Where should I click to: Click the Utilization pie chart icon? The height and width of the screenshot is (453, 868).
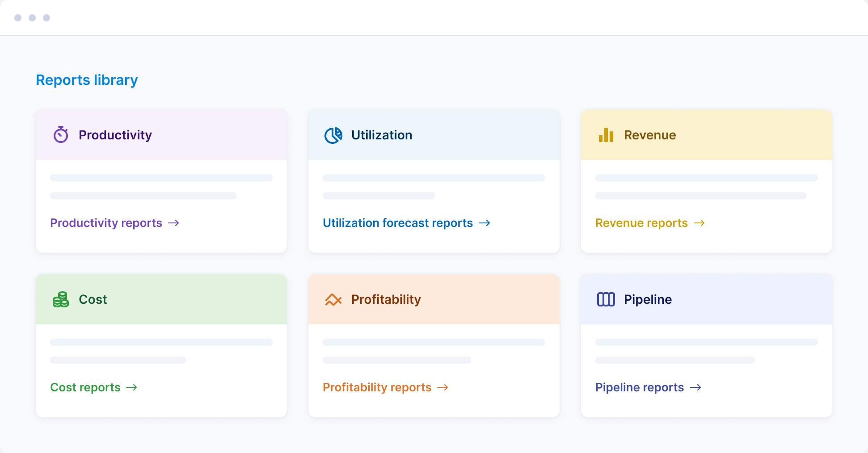click(x=333, y=135)
